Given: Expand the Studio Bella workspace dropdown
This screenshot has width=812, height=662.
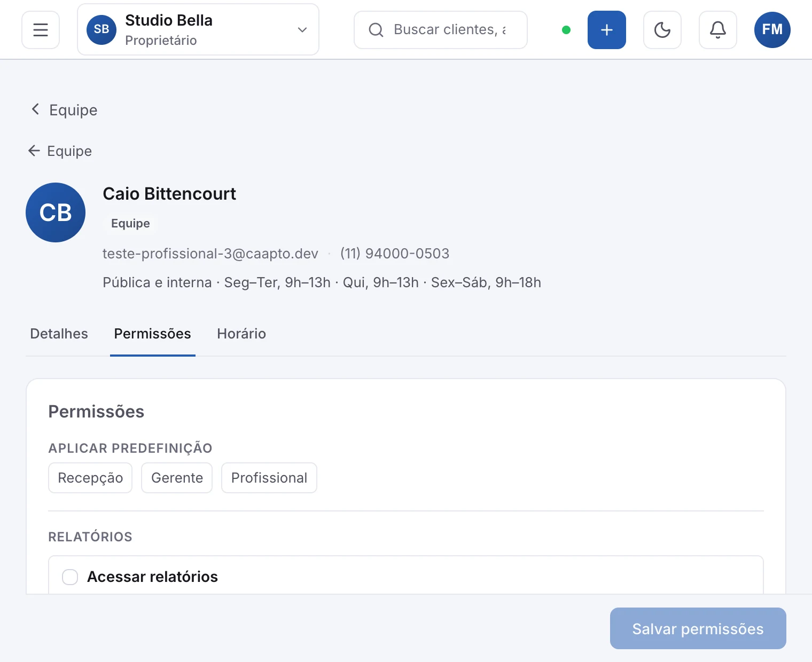Looking at the screenshot, I should 198,30.
